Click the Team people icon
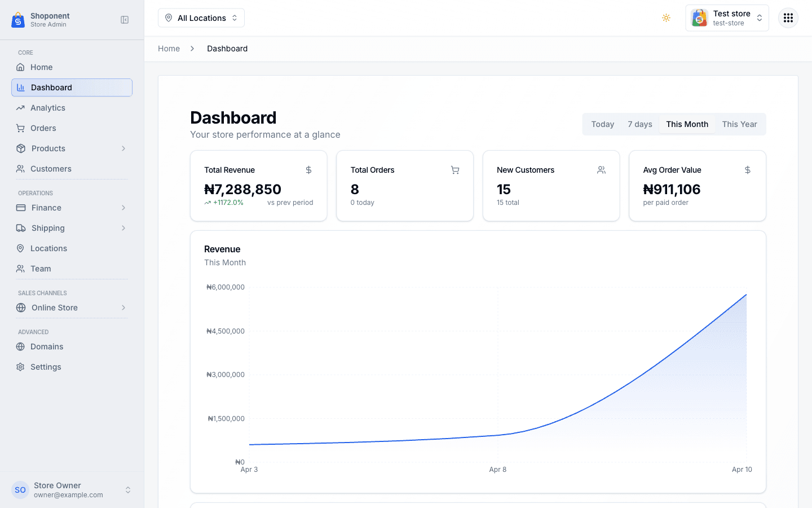 point(20,269)
